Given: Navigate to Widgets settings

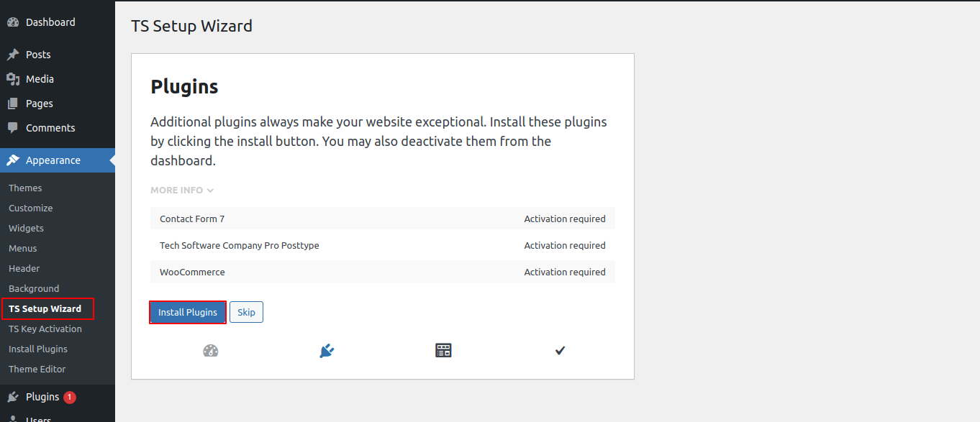Looking at the screenshot, I should click(x=26, y=228).
